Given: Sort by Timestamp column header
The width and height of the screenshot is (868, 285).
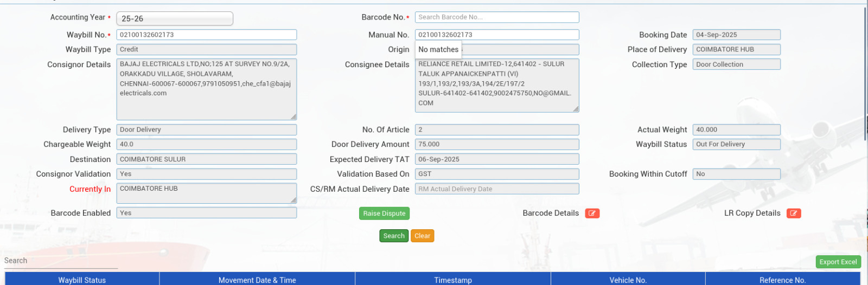Looking at the screenshot, I should (x=452, y=280).
